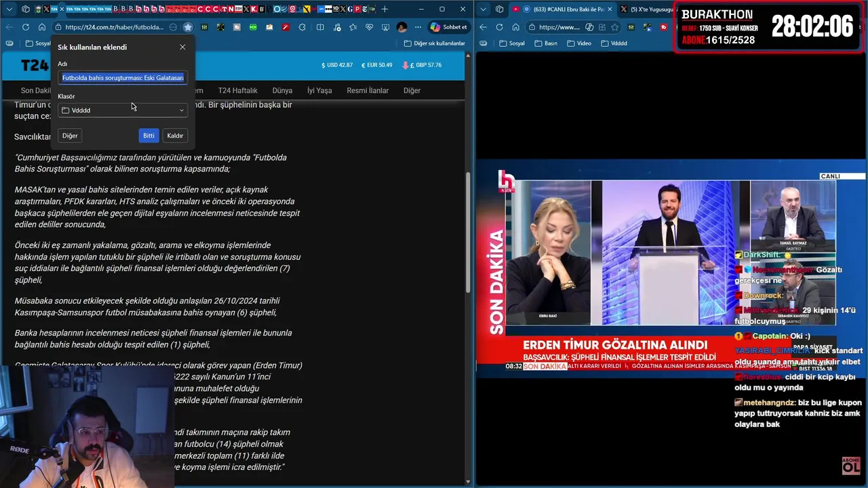This screenshot has width=868, height=488.
Task: Open Copilot icon in right address bar
Action: [589, 27]
